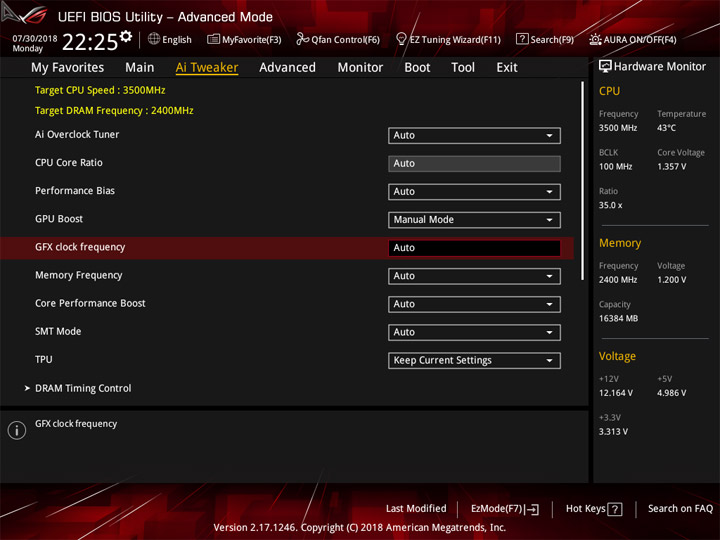The height and width of the screenshot is (540, 720).
Task: Click the 35.0 x Ratio value
Action: pos(610,205)
